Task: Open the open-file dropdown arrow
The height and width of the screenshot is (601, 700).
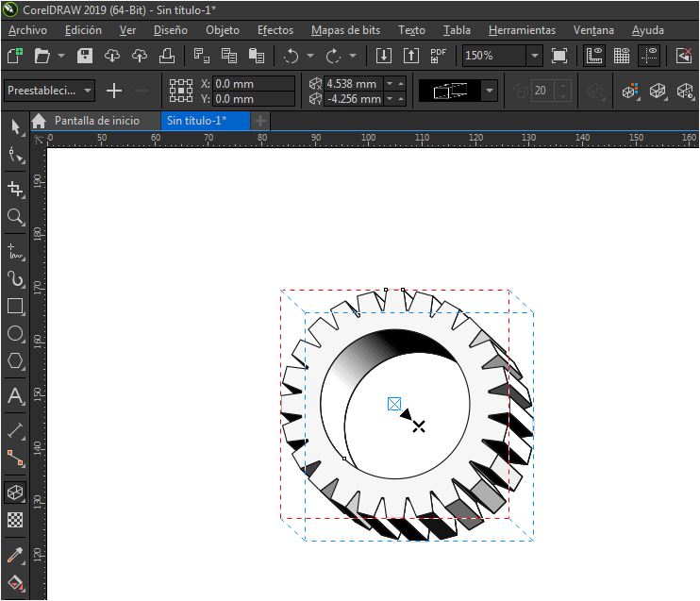Action: [x=61, y=56]
